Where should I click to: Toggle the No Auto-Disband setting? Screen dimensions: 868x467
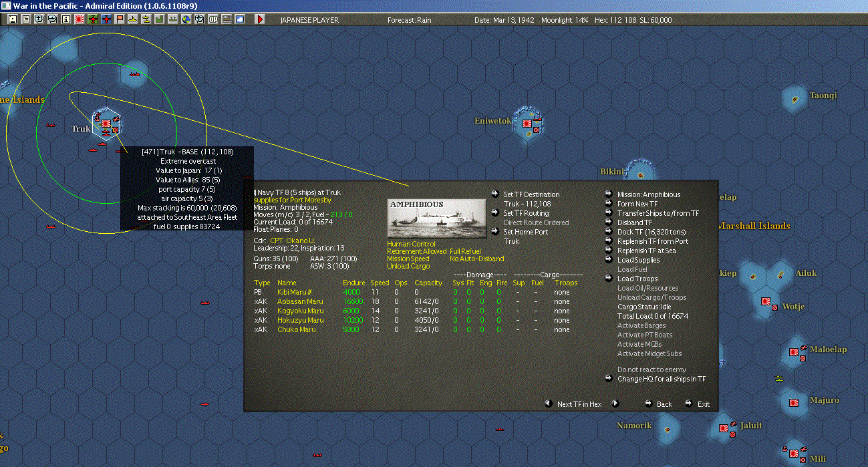pos(477,259)
